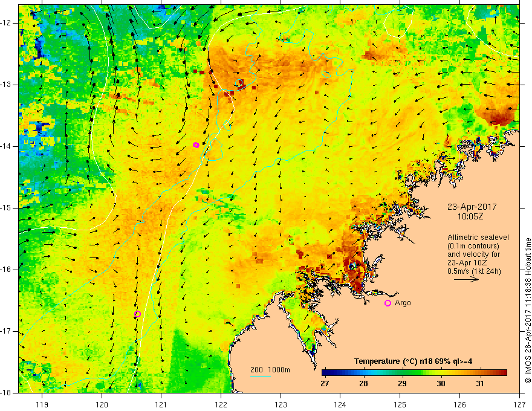Click the -15 latitude axis label

click(6, 208)
